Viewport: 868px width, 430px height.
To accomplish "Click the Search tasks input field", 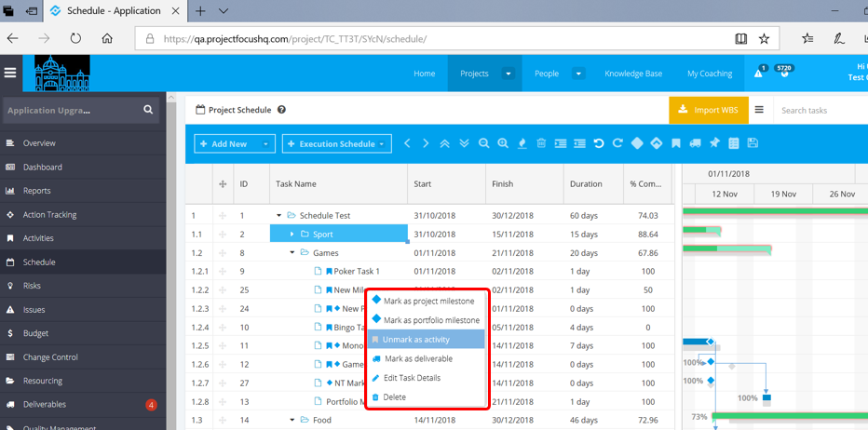I will (x=821, y=110).
